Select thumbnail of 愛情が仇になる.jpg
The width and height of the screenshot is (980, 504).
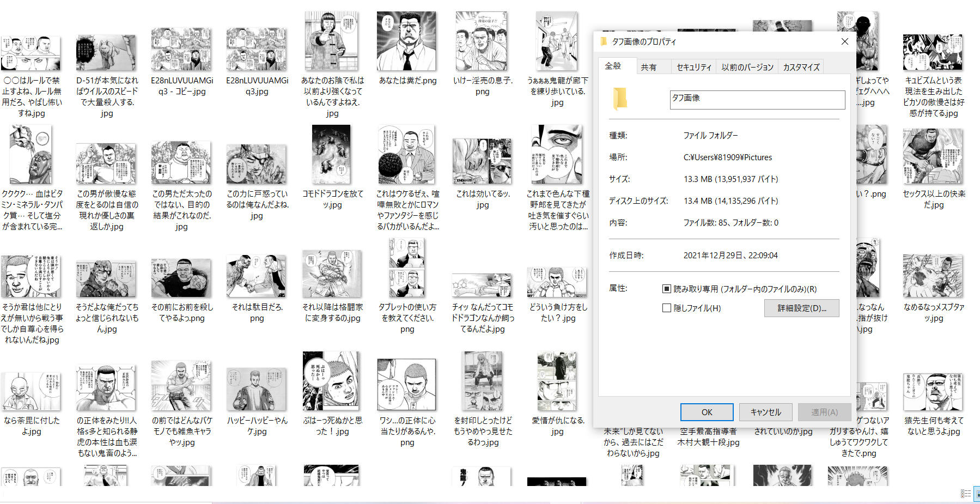(557, 381)
